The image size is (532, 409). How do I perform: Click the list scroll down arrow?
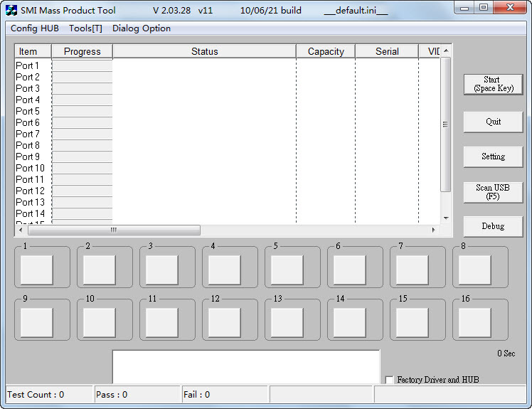(446, 218)
